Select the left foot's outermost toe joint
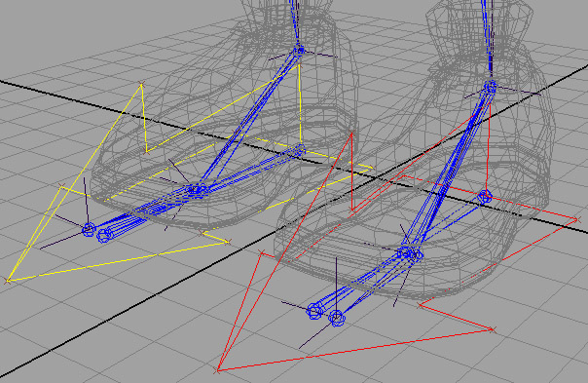This screenshot has height=383, width=588. point(89,229)
